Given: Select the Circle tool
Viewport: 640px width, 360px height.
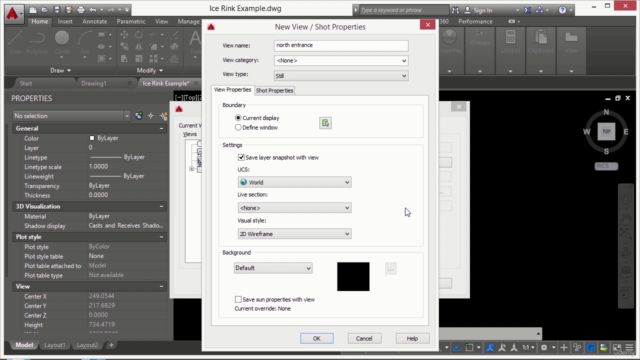Looking at the screenshot, I should tap(62, 42).
